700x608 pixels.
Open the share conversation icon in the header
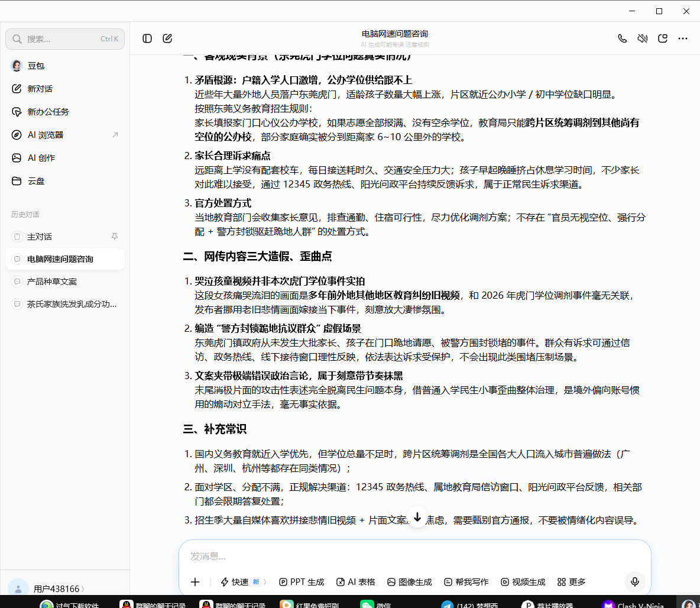pos(663,38)
